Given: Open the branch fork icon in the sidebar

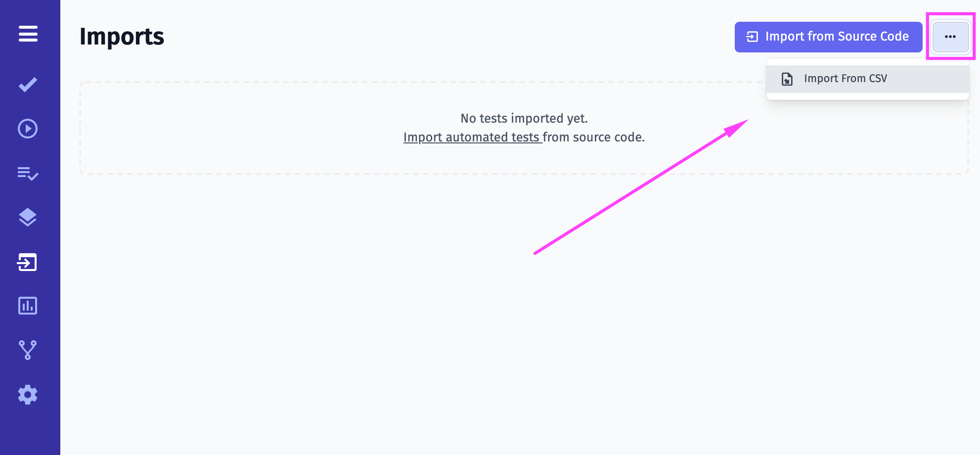Looking at the screenshot, I should pyautogui.click(x=28, y=350).
